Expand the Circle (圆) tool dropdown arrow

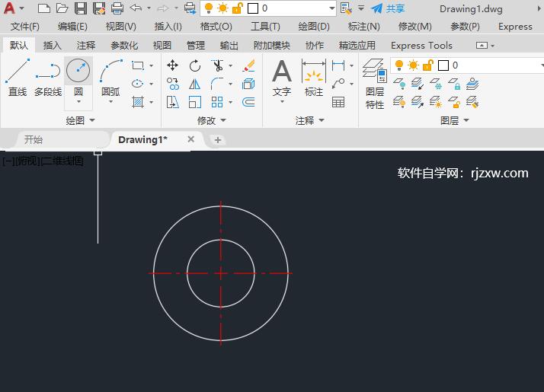(78, 101)
